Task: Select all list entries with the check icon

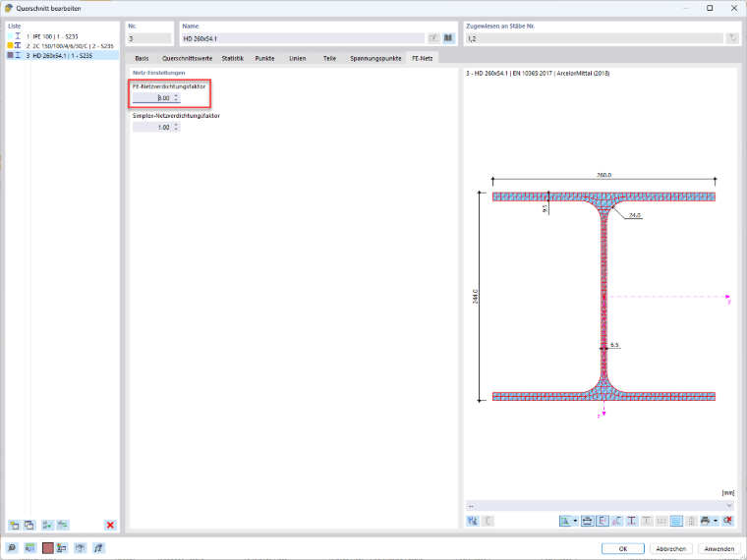Action: [47, 525]
